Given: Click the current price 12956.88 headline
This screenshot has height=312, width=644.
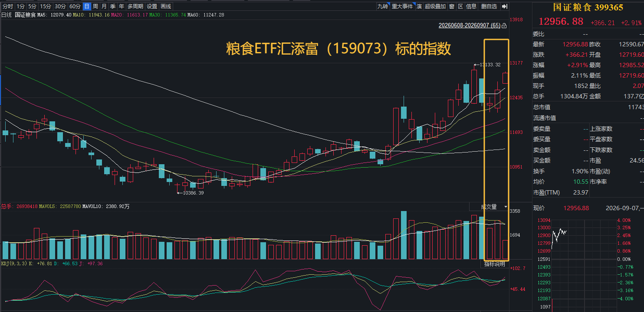Looking at the screenshot, I should [x=561, y=22].
